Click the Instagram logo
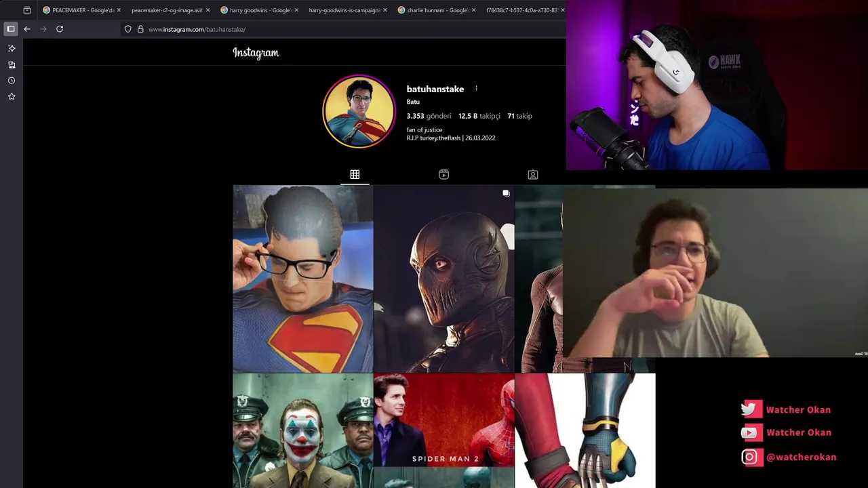868x488 pixels. point(256,53)
